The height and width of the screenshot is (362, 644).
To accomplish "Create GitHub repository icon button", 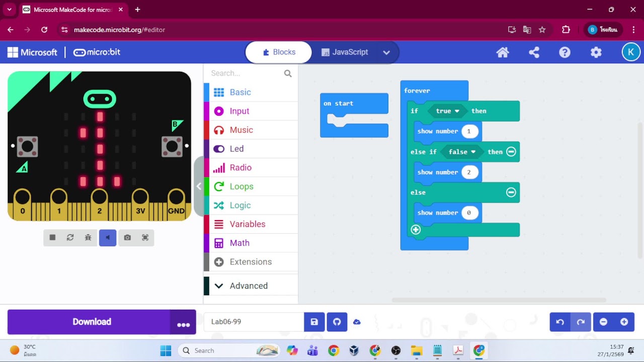I will [337, 322].
